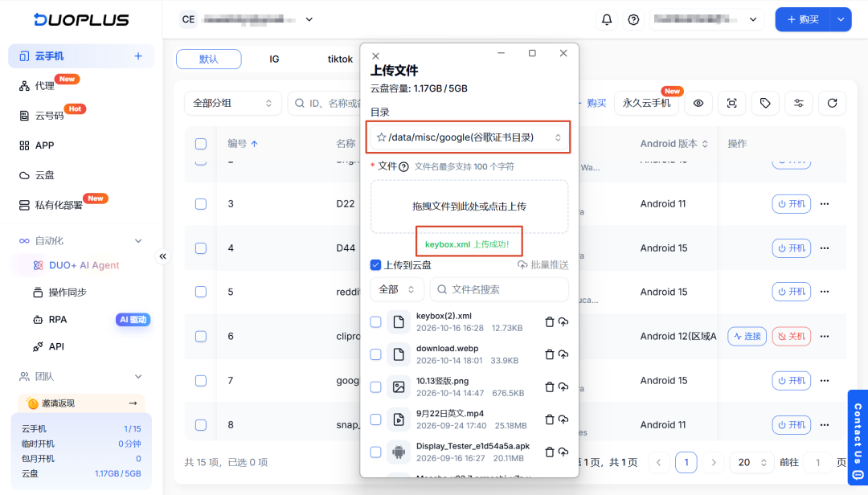The image size is (868, 495).
Task: Delete Display_Tester apk file
Action: point(549,452)
